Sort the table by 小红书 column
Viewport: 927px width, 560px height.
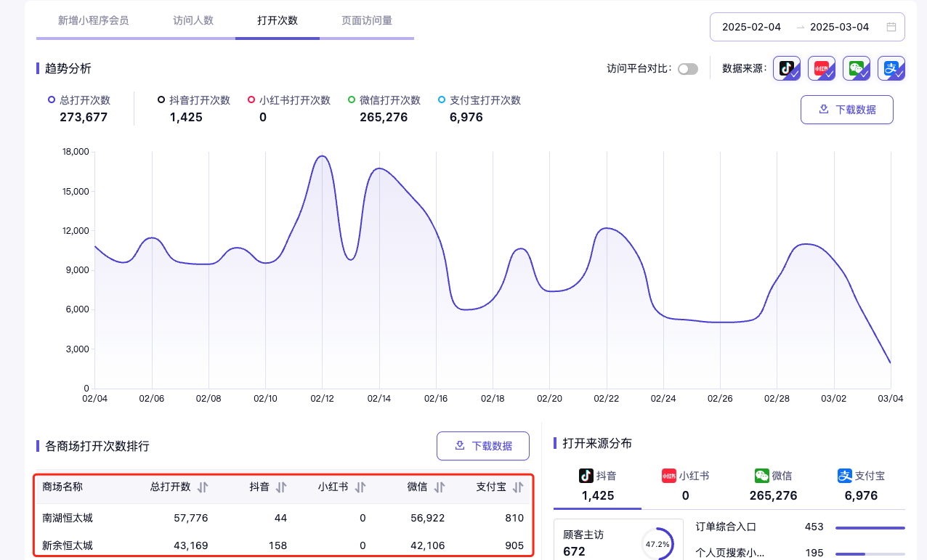(360, 487)
